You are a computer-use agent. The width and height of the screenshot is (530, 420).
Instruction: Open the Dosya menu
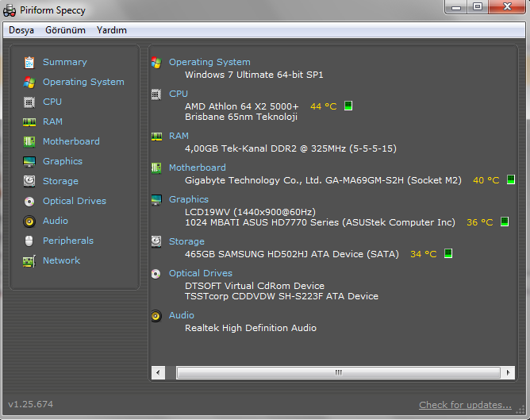click(x=21, y=30)
